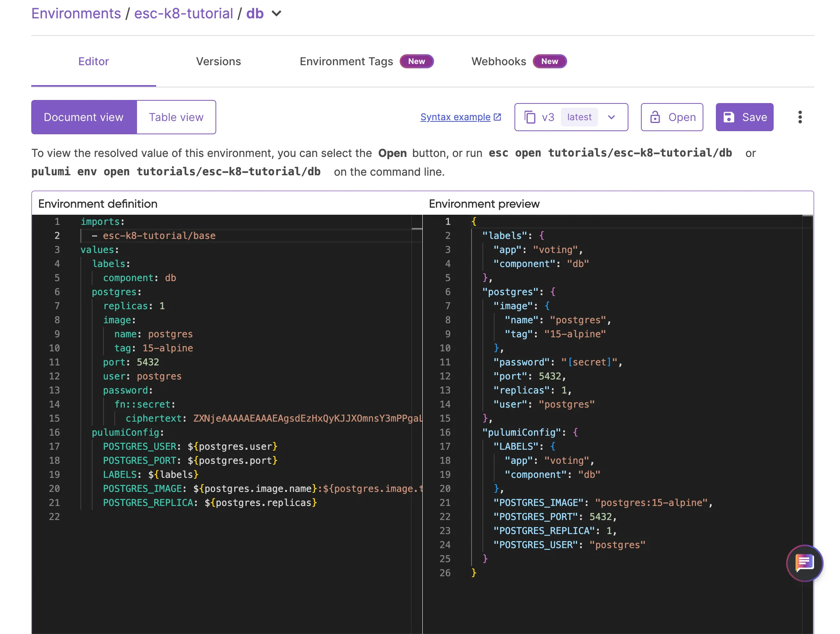Click the latest version badge

tap(579, 117)
